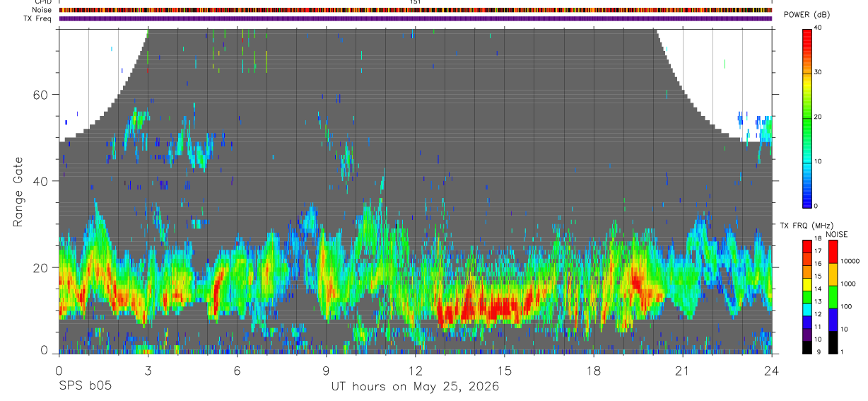
Task: Click the 100 noise legend value
Action: 846,306
